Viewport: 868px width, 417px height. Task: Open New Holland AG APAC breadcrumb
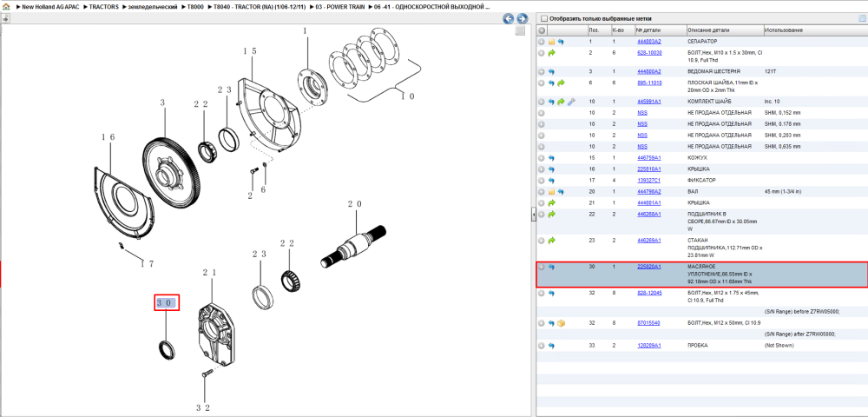click(49, 7)
